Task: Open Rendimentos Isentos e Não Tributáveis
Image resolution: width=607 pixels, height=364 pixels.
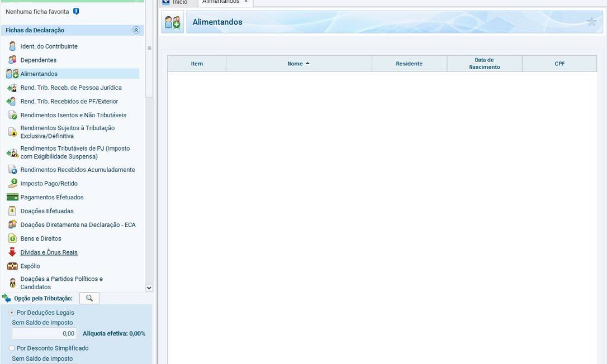Action: (x=73, y=115)
